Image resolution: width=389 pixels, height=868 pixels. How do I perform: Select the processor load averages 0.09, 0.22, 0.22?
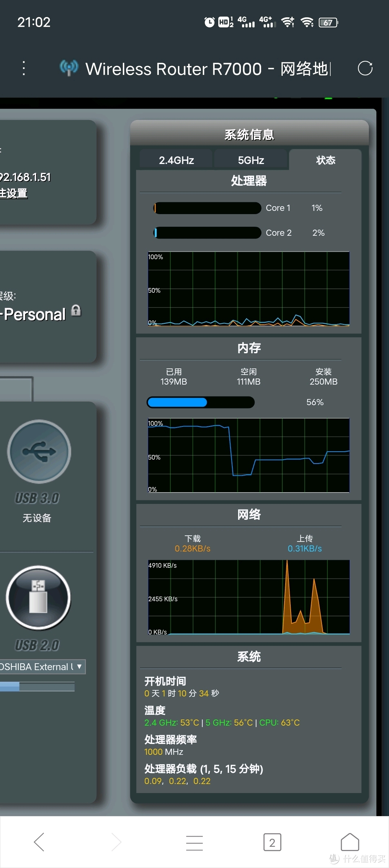[x=177, y=781]
